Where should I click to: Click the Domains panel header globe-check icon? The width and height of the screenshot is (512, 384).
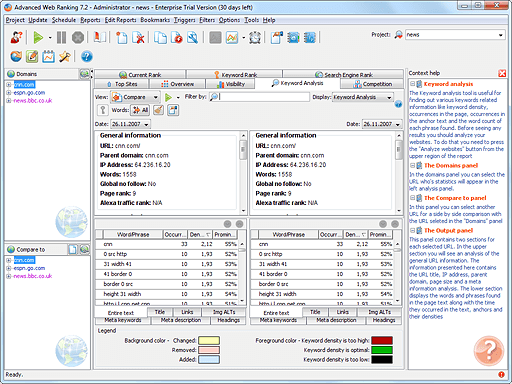point(84,74)
